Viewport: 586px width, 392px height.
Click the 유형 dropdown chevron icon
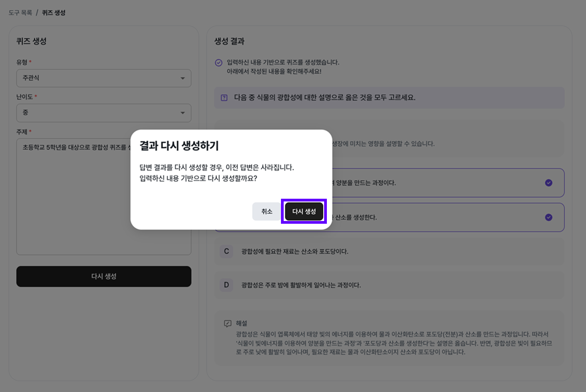pyautogui.click(x=184, y=78)
